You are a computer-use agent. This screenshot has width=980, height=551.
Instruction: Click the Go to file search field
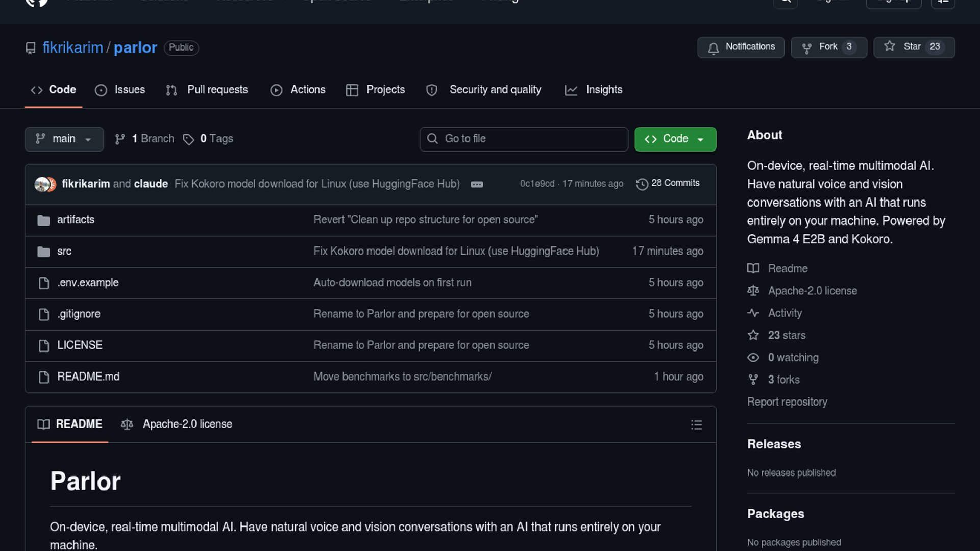pyautogui.click(x=524, y=139)
